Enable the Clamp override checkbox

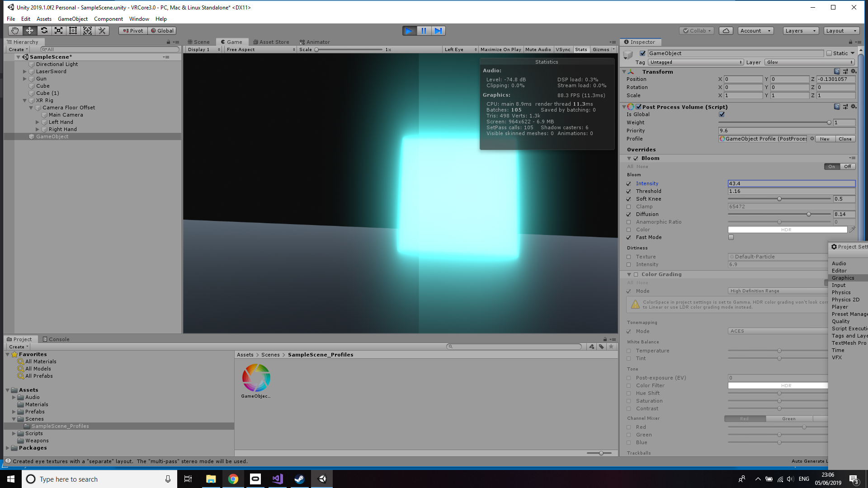(628, 206)
